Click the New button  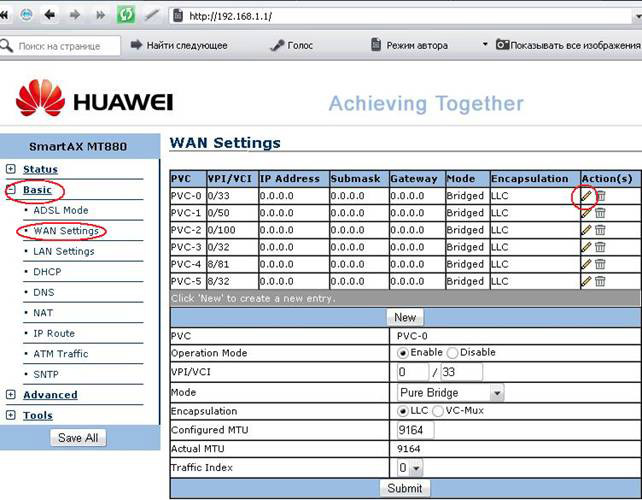pyautogui.click(x=405, y=317)
